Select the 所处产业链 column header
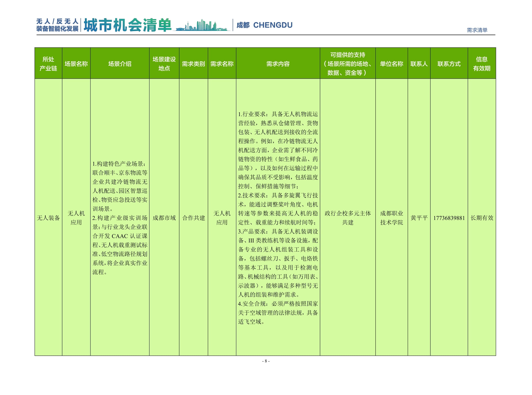Viewport: 532px width, 395px height. coord(48,63)
